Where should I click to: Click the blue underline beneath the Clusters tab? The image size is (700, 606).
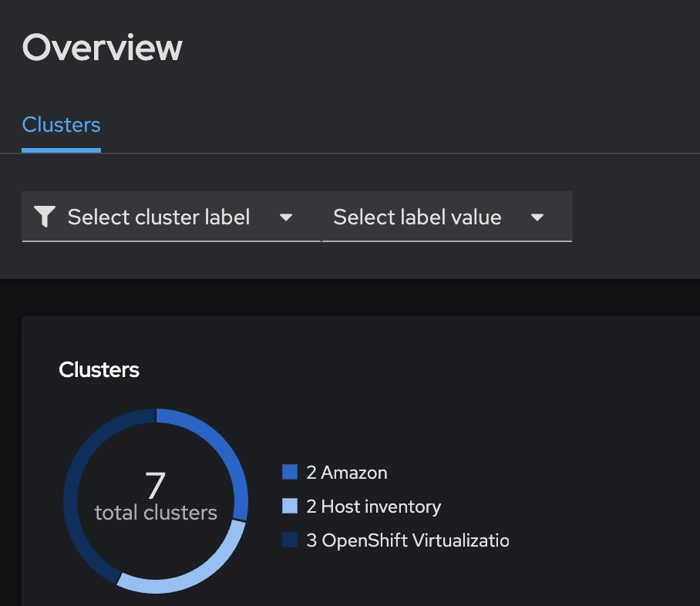61,150
